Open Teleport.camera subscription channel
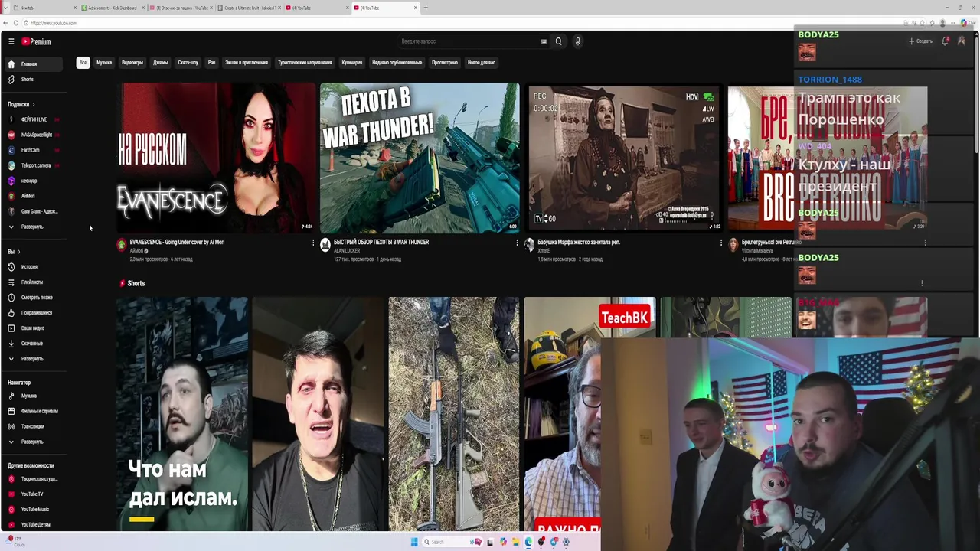This screenshot has height=551, width=980. [x=35, y=166]
